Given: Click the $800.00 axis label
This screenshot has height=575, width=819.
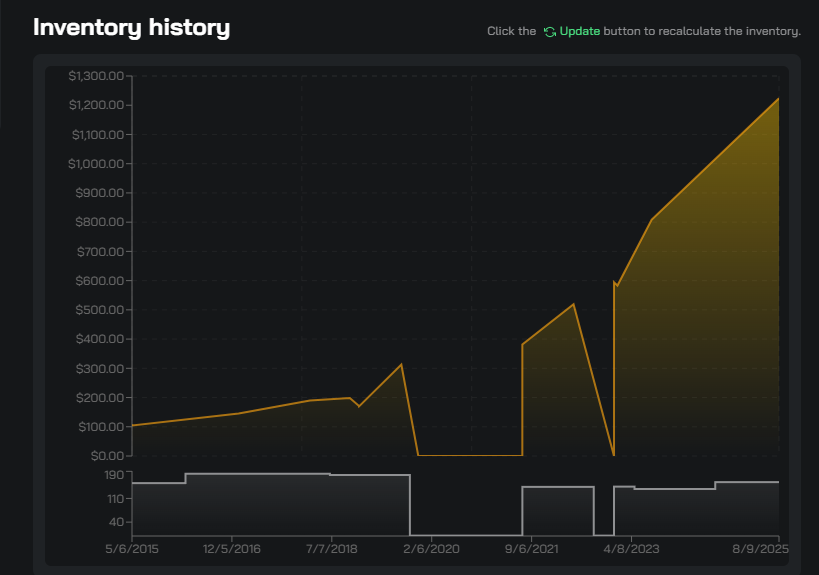Looking at the screenshot, I should tap(100, 222).
